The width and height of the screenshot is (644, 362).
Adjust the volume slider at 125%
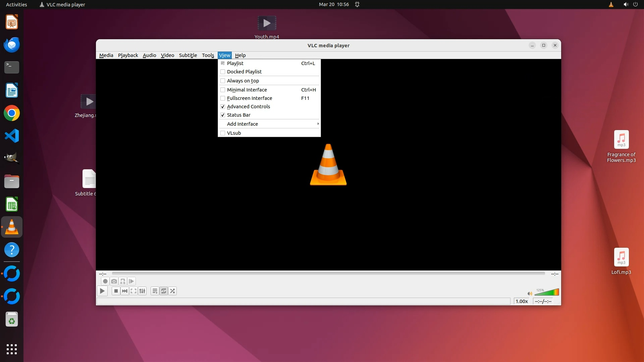pyautogui.click(x=547, y=293)
